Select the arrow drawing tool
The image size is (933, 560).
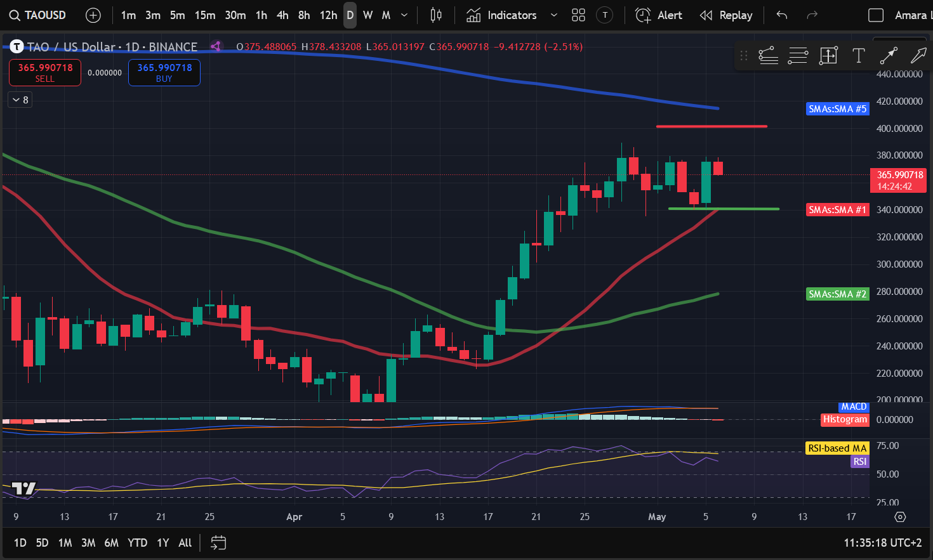(918, 56)
